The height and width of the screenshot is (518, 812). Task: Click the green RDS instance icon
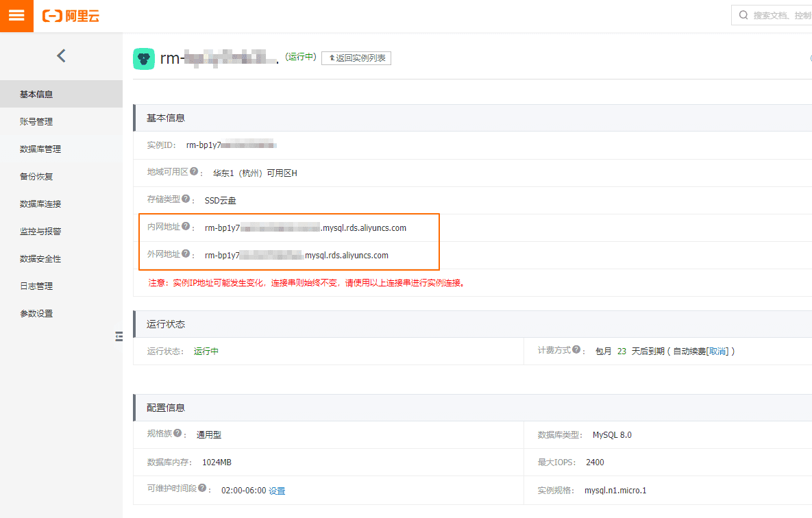point(144,58)
